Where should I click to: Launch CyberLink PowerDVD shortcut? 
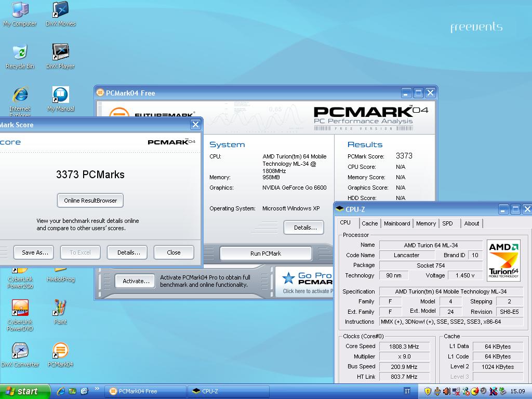(20, 315)
